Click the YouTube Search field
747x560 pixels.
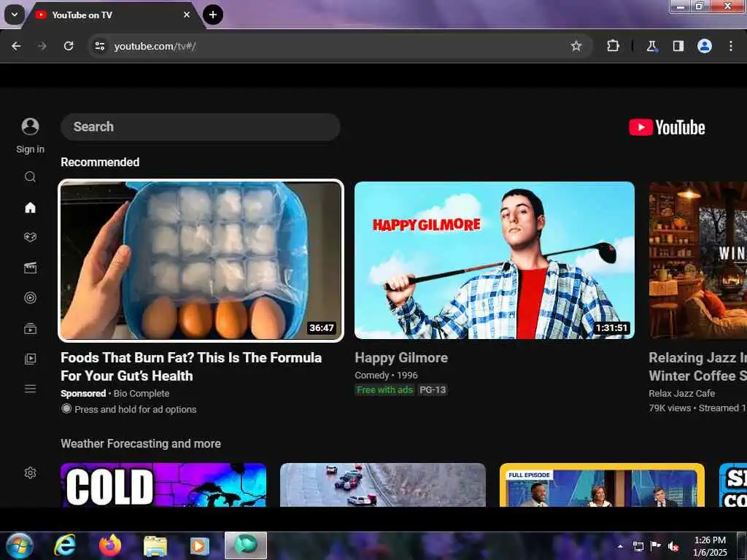tap(201, 127)
